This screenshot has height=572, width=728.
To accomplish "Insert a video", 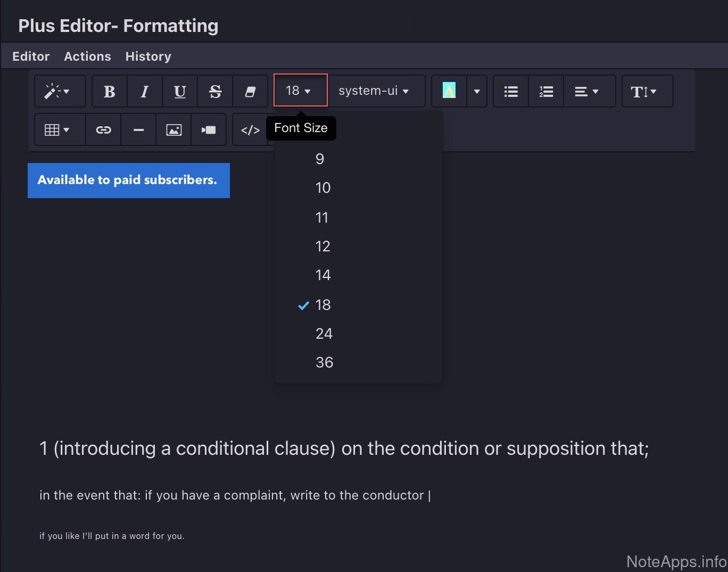I will [x=209, y=130].
